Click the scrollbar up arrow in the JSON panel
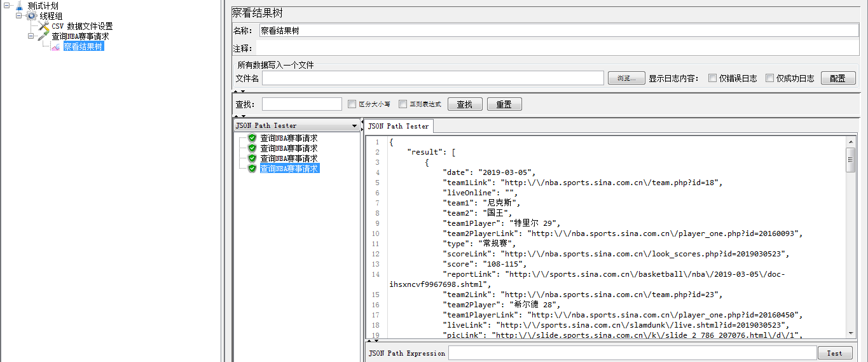Image resolution: width=868 pixels, height=362 pixels. tap(850, 143)
